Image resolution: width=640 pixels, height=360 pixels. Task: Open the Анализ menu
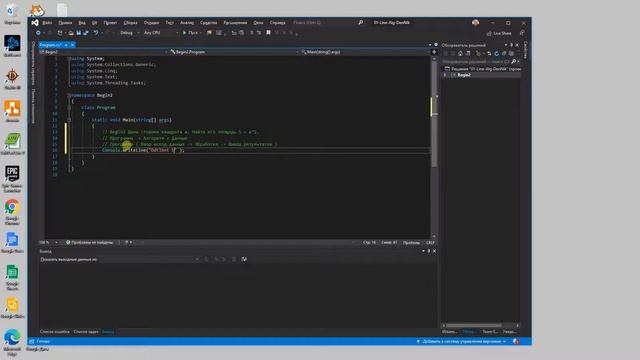pyautogui.click(x=187, y=23)
